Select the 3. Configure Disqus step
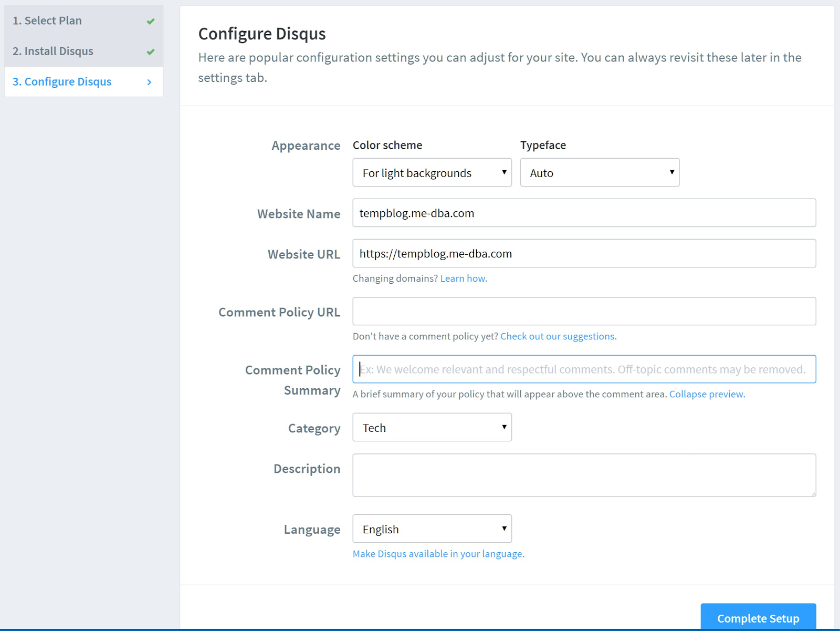The width and height of the screenshot is (840, 631). click(62, 82)
